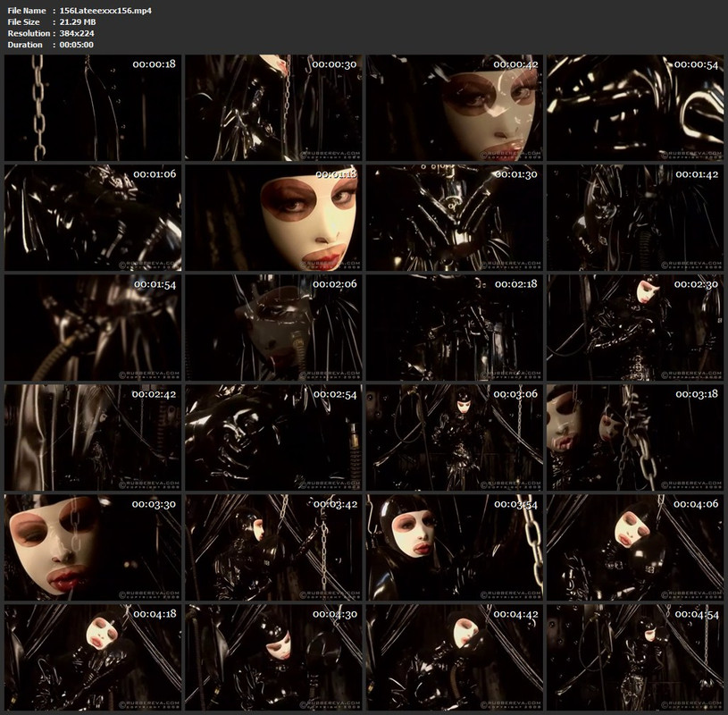Select the thumbnail at 00:00:18
This screenshot has width=728, height=715.
click(x=93, y=108)
